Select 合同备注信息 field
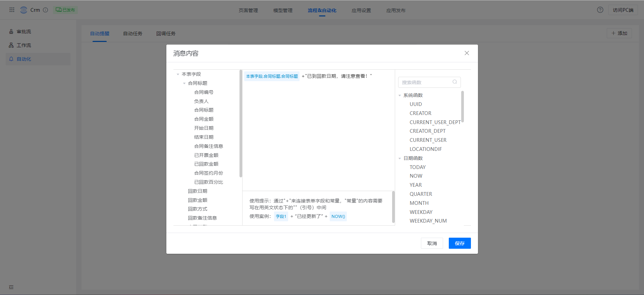The height and width of the screenshot is (295, 644). tap(208, 146)
